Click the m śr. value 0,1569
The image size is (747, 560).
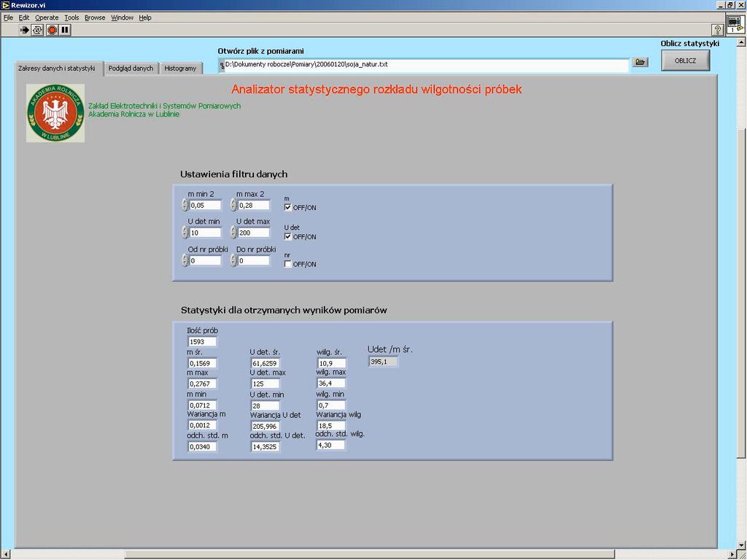203,363
